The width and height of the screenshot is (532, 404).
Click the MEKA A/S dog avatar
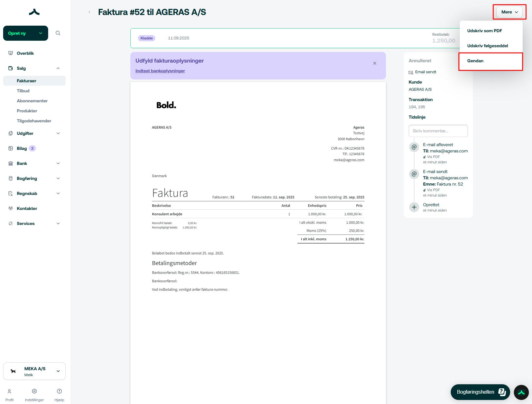13,371
